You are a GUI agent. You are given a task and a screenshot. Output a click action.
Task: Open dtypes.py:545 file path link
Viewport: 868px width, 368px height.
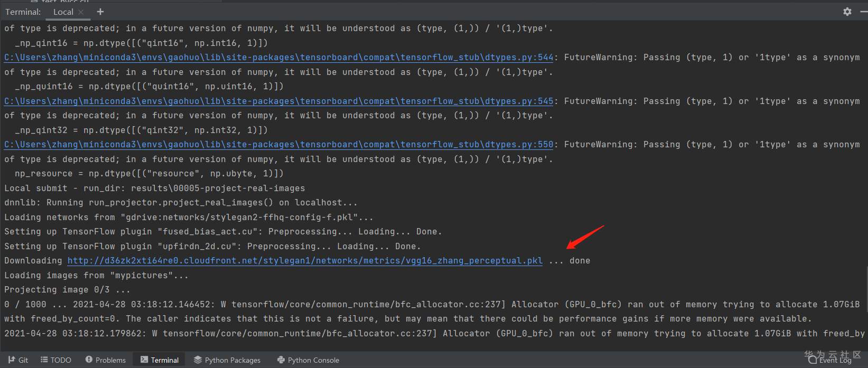279,101
